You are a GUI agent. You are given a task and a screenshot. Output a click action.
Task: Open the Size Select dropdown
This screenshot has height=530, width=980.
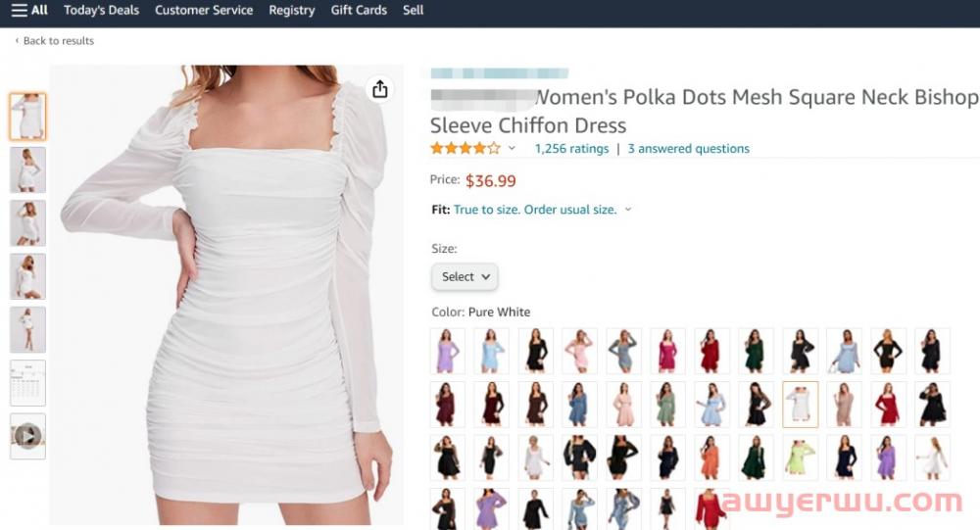(x=465, y=277)
